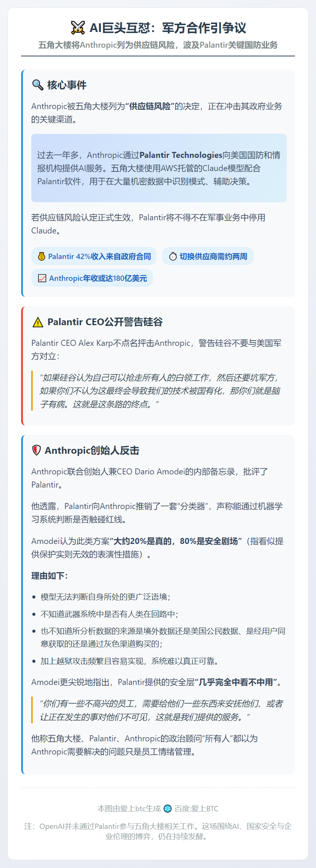Select the 切换供应商需约两周 tag
The width and height of the screenshot is (316, 868).
pos(208,256)
